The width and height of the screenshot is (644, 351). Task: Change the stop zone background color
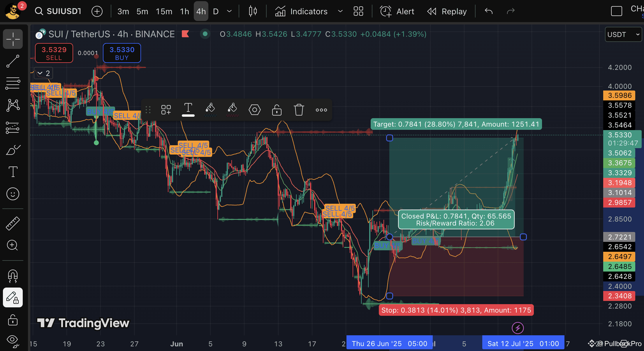(232, 110)
